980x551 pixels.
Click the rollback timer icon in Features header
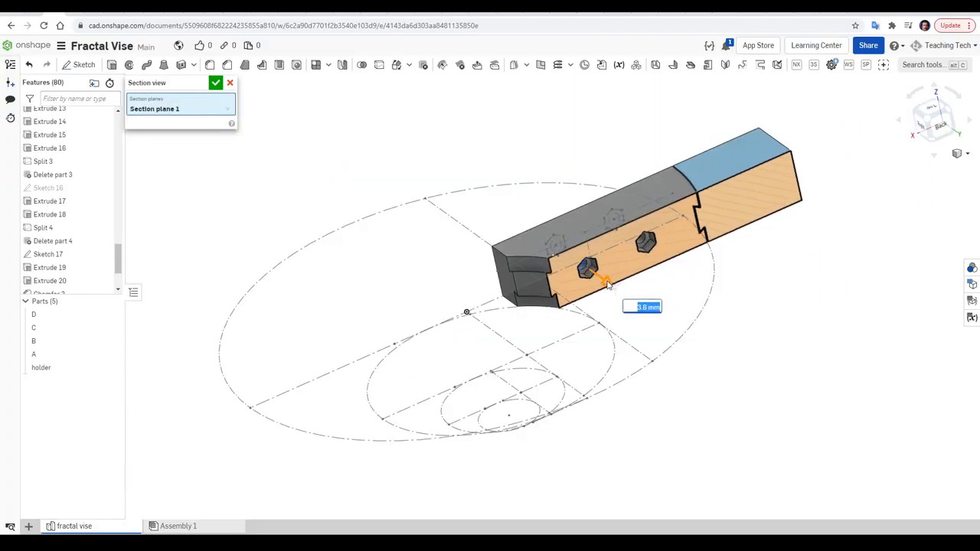[109, 83]
